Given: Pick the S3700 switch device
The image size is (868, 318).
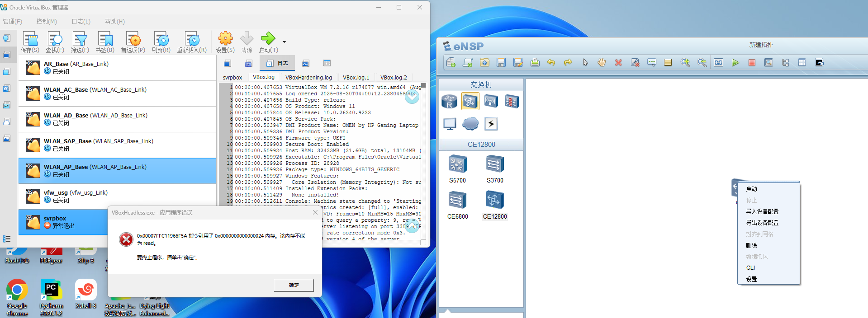Looking at the screenshot, I should (495, 168).
